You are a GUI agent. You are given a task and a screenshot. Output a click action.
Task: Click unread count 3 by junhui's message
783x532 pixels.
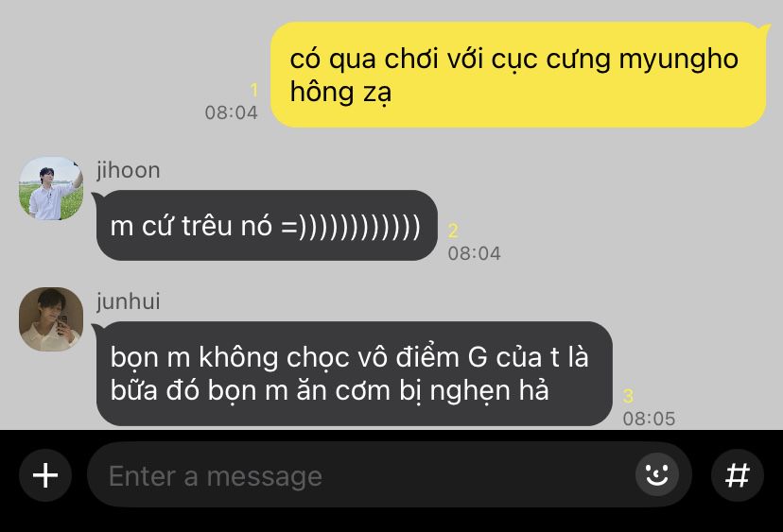tap(628, 396)
